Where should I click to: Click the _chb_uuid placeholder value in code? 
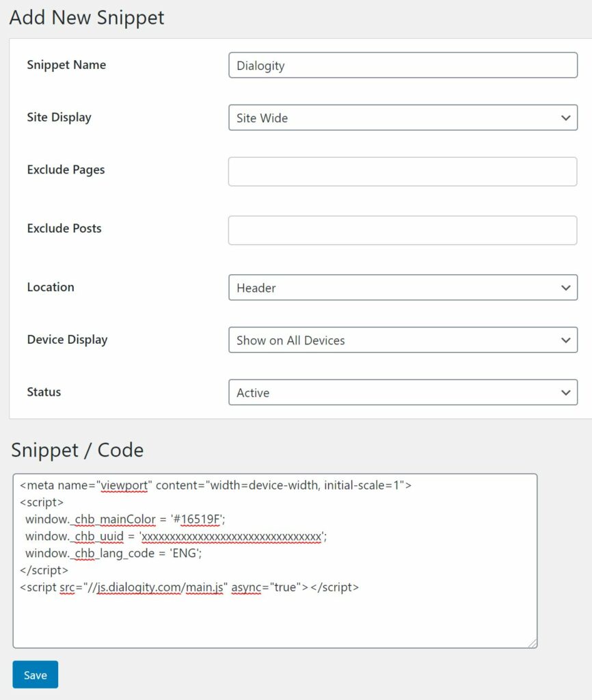click(x=232, y=536)
